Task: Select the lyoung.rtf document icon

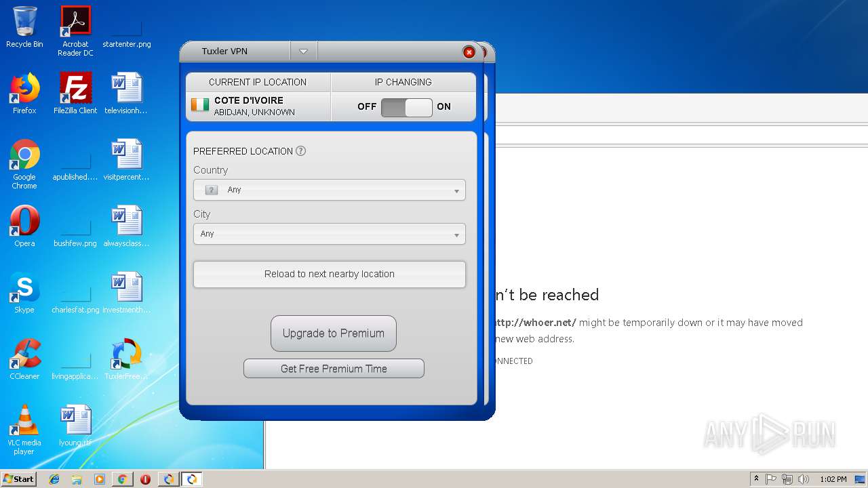Action: pos(75,426)
